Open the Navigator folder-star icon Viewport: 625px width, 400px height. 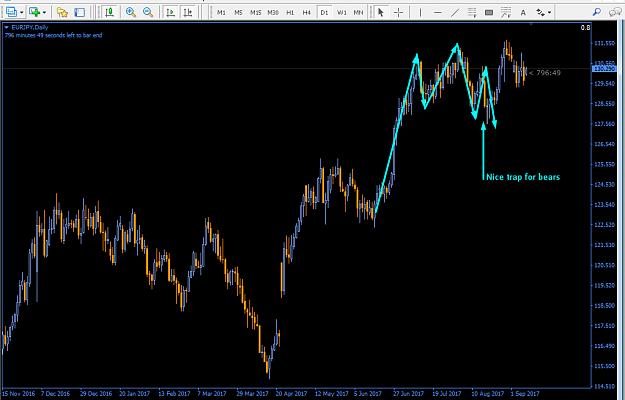coord(62,12)
